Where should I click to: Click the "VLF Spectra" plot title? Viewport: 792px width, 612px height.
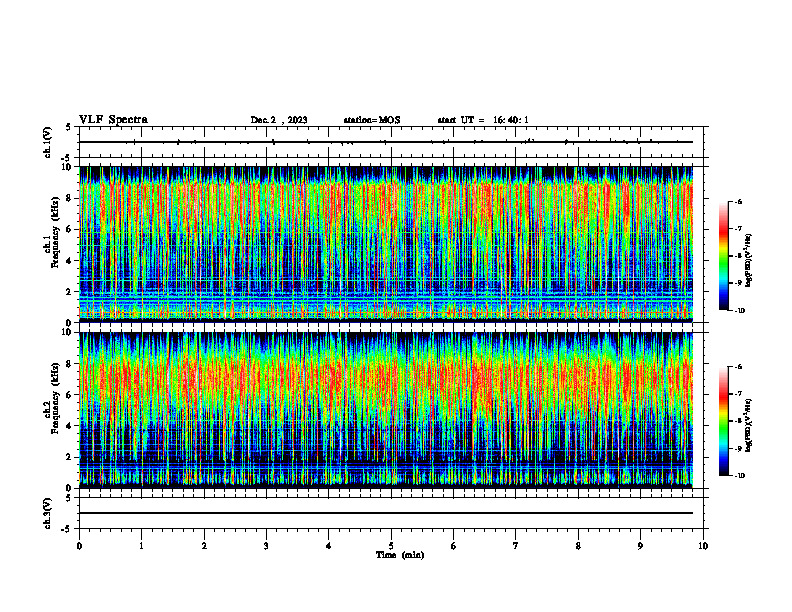(x=113, y=120)
